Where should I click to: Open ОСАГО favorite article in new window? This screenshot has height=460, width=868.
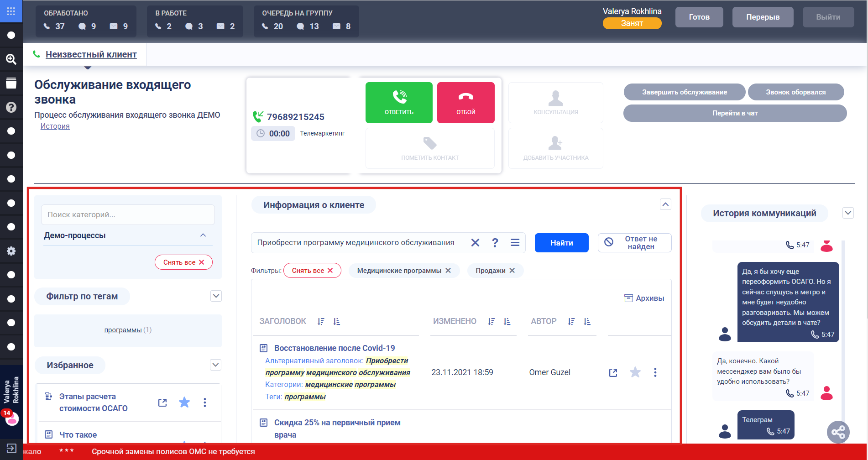click(x=162, y=402)
